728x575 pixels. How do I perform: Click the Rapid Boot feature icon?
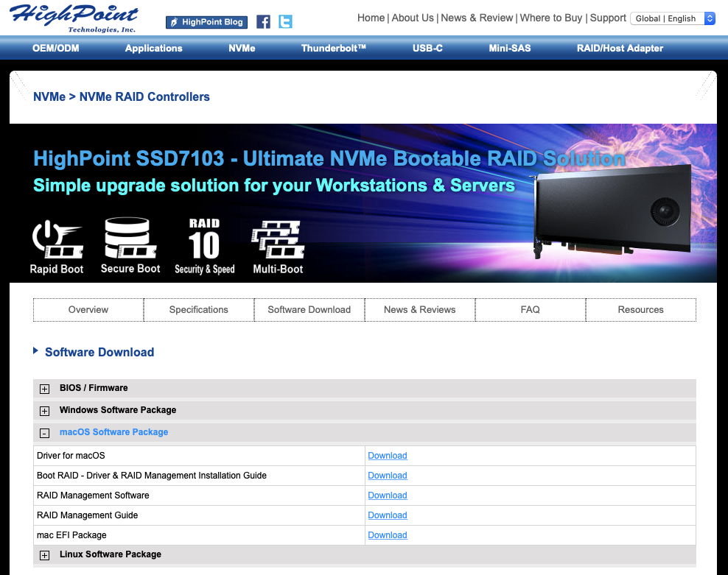pyautogui.click(x=57, y=239)
